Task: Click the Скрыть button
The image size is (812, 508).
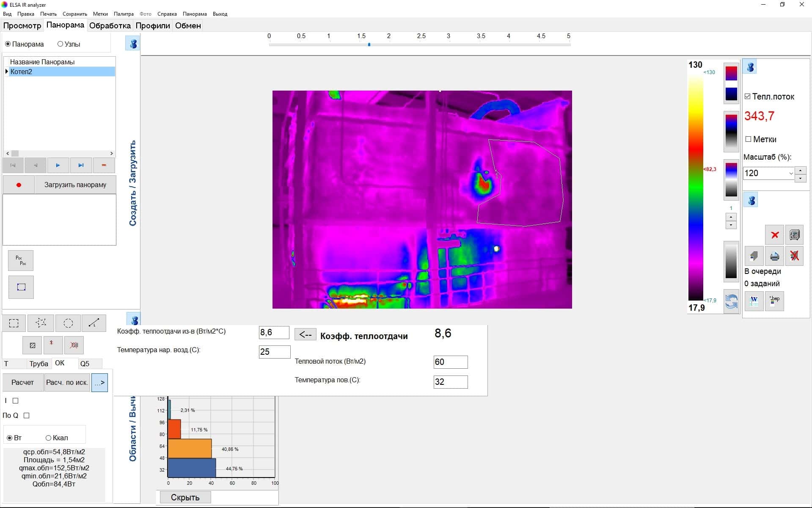Action: [185, 497]
